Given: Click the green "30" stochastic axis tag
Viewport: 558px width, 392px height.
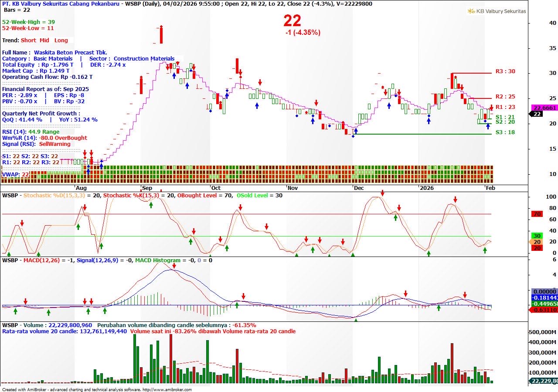Looking at the screenshot, I should click(x=538, y=236).
